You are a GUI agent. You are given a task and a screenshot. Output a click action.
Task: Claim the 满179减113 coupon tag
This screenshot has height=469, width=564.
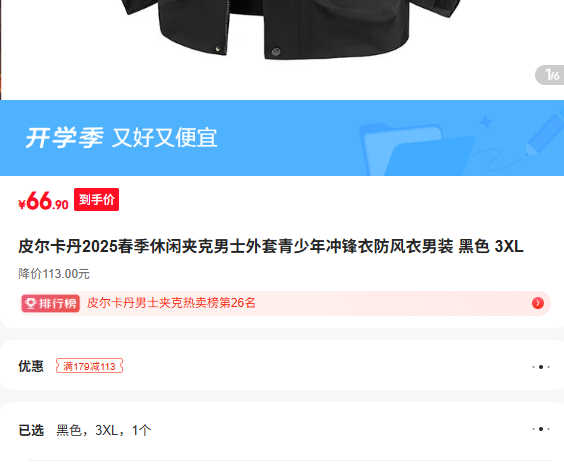click(89, 366)
